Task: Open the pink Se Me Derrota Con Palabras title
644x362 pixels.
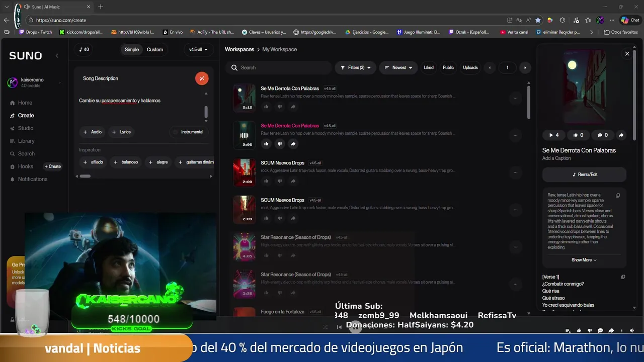Action: point(290,126)
